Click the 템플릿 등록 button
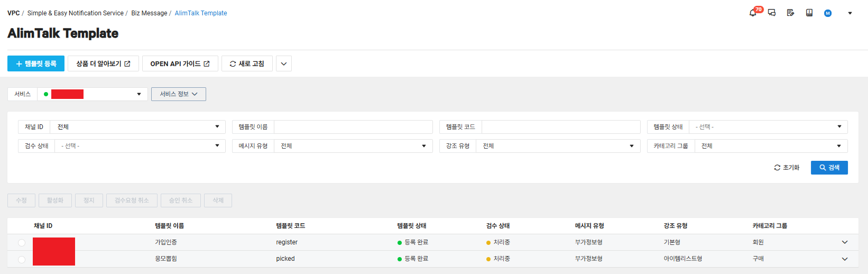The image size is (868, 274). click(x=36, y=63)
